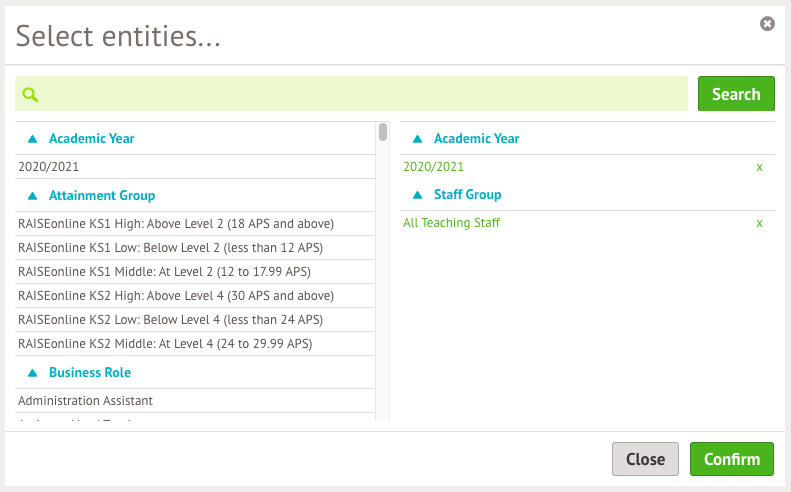Collapse selected Academic Year group on right

pyautogui.click(x=418, y=139)
